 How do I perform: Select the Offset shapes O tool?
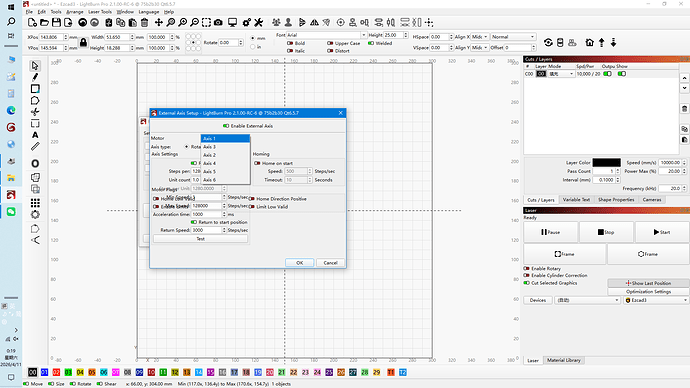click(35, 164)
